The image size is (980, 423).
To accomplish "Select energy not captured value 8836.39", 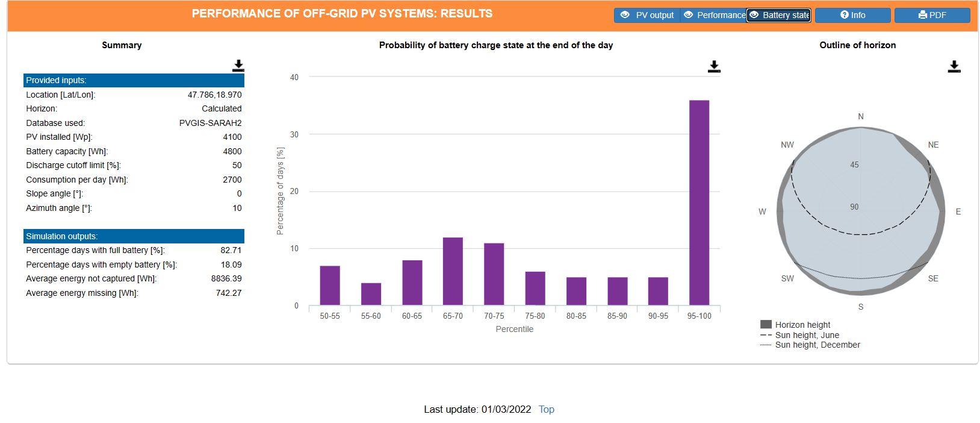I will (x=226, y=278).
